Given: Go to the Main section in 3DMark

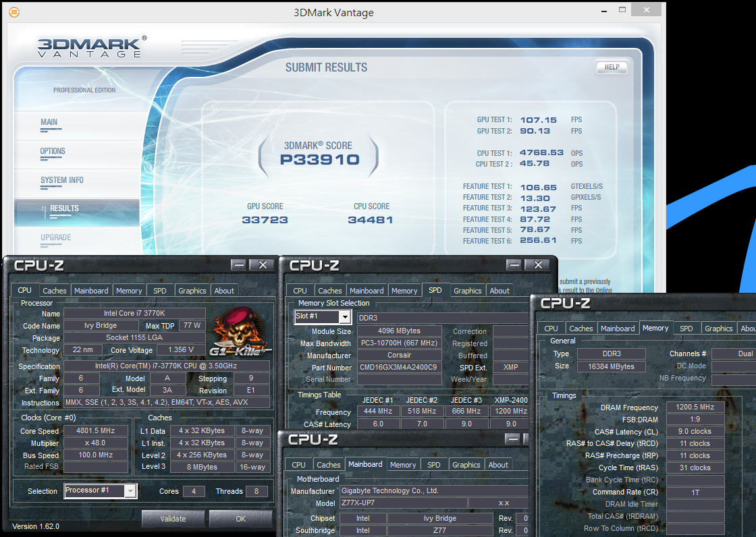Looking at the screenshot, I should (49, 122).
